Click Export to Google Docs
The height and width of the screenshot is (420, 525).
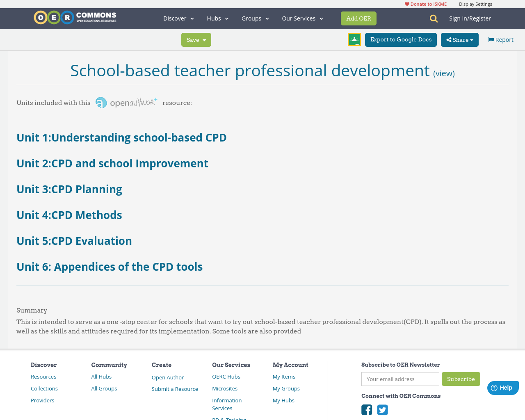[x=401, y=39]
